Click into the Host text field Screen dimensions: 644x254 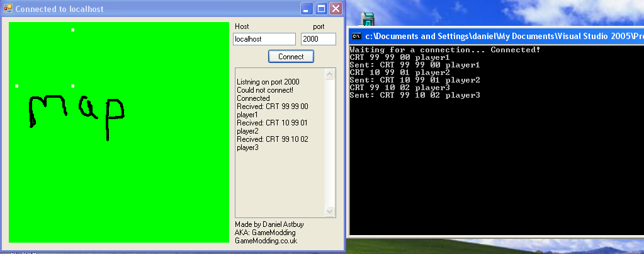click(264, 39)
